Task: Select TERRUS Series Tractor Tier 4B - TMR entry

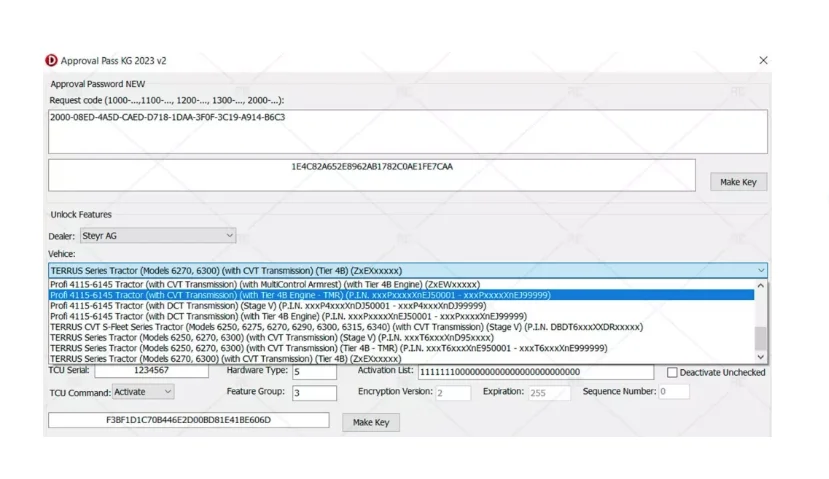Action: pyautogui.click(x=401, y=348)
